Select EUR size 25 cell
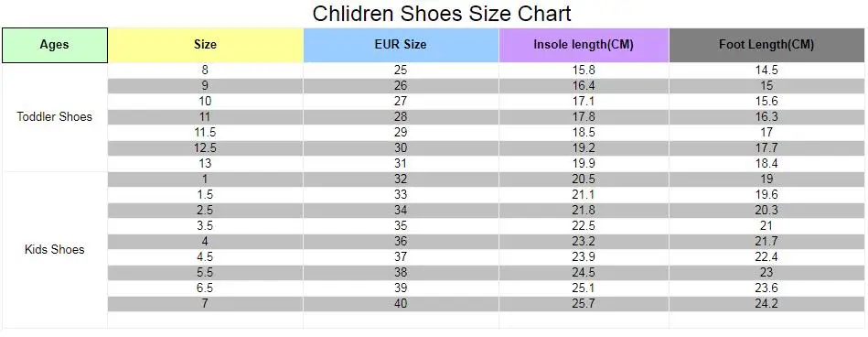Screen dimensions: 868x337 (x=401, y=71)
